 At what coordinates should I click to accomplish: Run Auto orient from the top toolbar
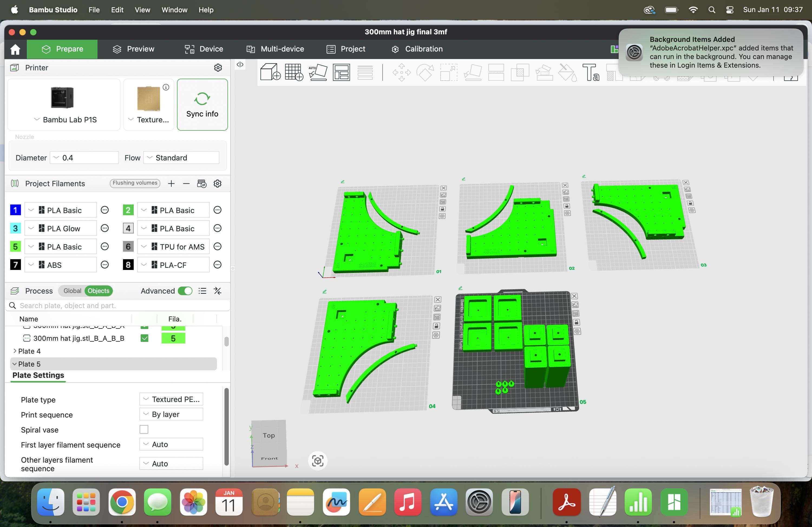318,72
